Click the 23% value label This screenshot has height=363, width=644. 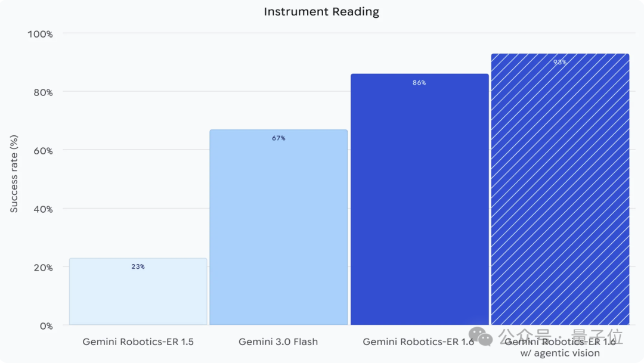(x=138, y=266)
